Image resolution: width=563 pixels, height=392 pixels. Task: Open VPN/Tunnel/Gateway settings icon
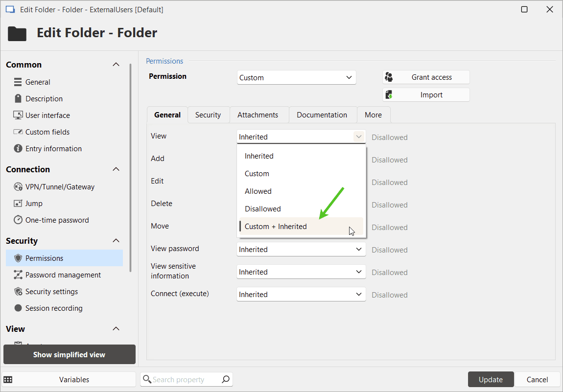(18, 186)
